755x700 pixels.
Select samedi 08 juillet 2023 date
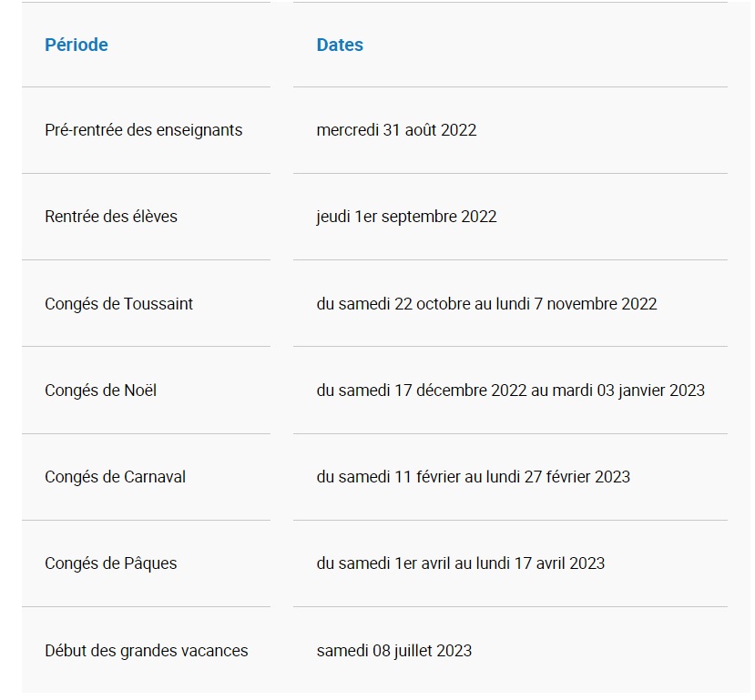point(393,651)
